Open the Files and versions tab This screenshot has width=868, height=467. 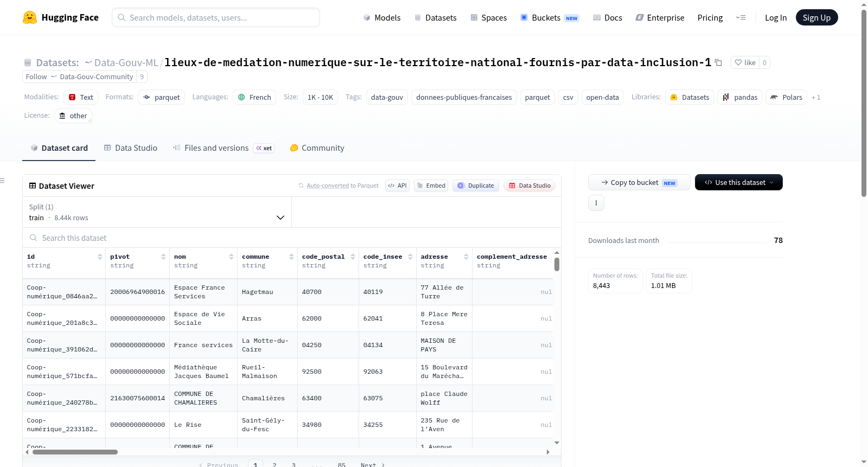[x=224, y=148]
